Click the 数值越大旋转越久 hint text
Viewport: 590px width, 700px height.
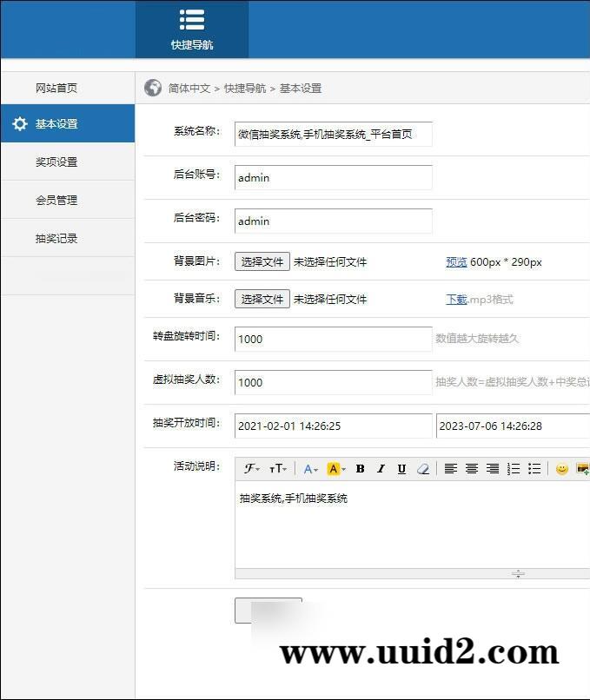[477, 339]
